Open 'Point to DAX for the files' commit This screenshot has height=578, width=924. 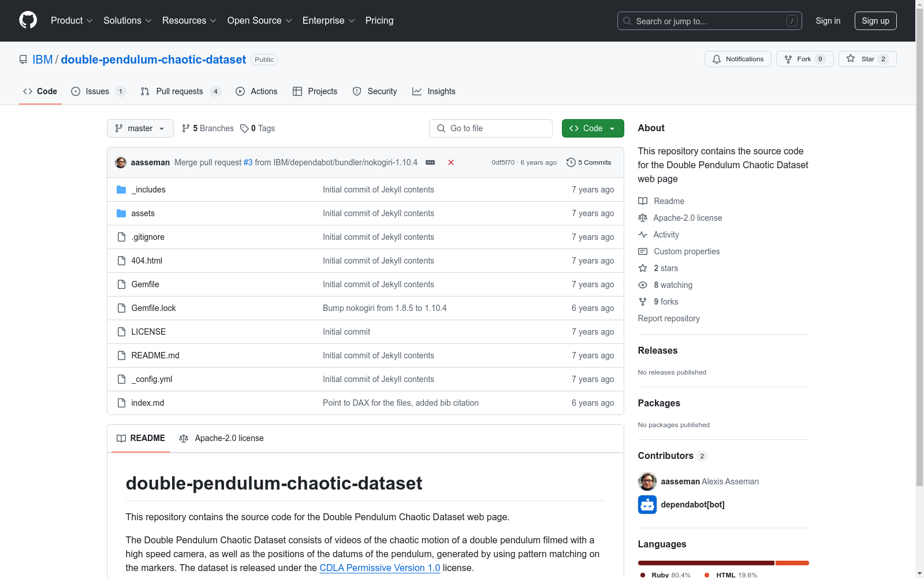[401, 403]
